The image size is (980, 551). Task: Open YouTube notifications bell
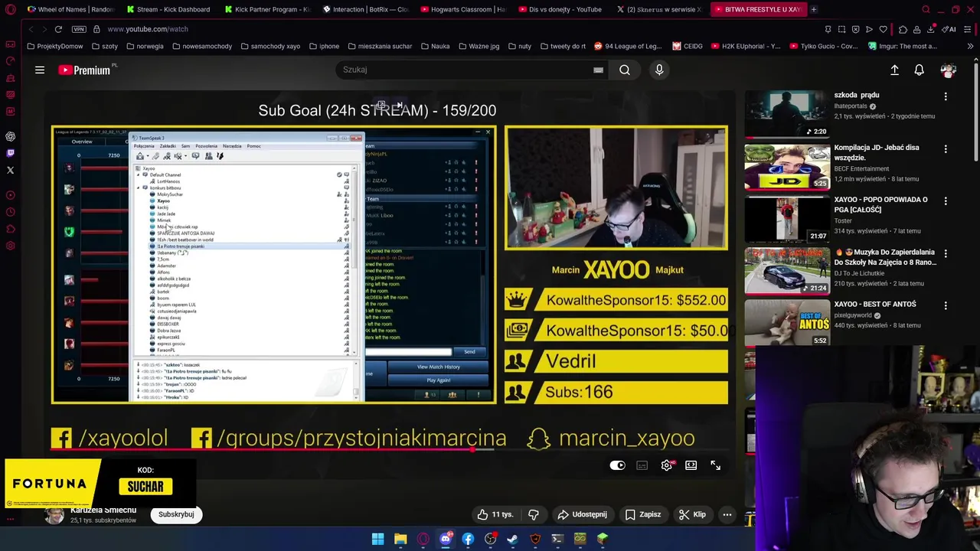(x=919, y=70)
